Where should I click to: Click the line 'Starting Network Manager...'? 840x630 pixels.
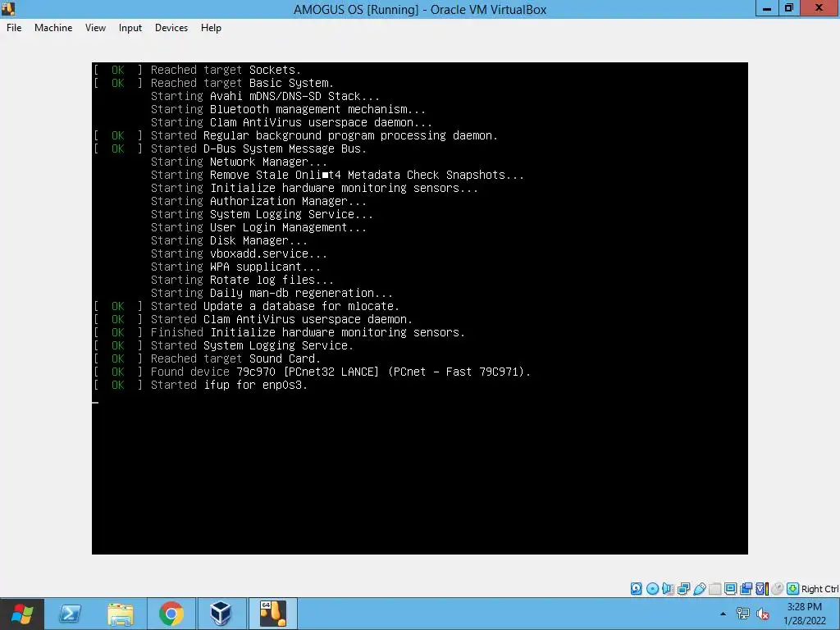coord(239,162)
